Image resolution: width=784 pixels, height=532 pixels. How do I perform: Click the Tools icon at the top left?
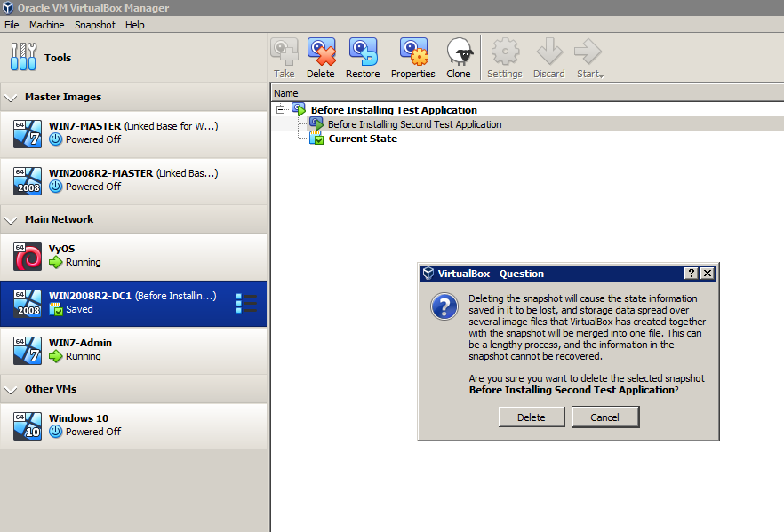24,57
